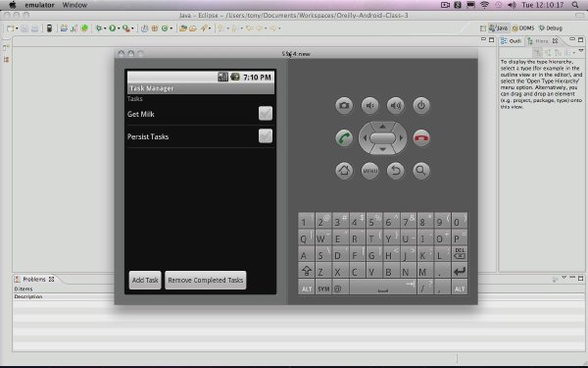
Task: Click the emulator search button
Action: [x=421, y=171]
